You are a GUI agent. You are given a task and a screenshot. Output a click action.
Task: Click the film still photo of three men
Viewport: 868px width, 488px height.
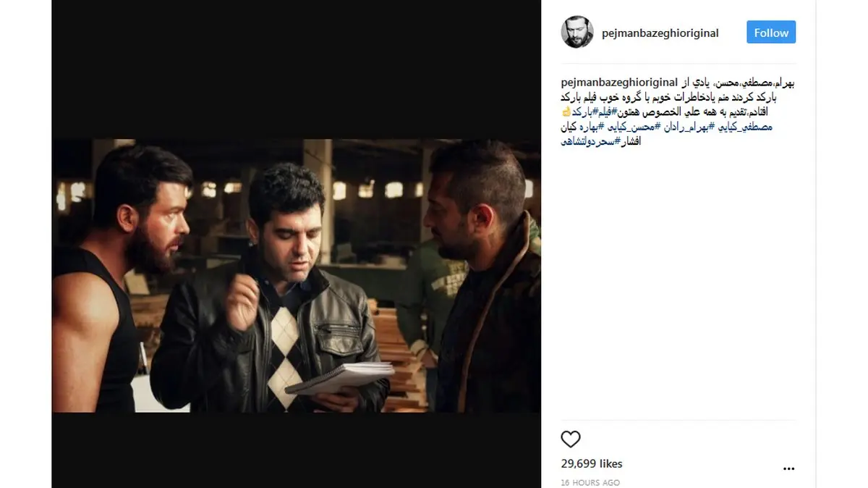pos(297,276)
